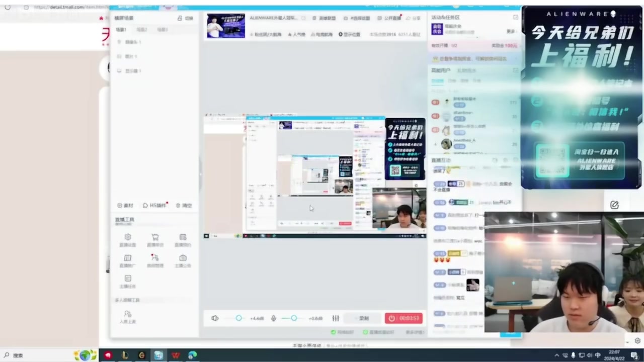This screenshot has width=644, height=362.
Task: Open the 直播推广 promotion tool
Action: (x=128, y=261)
